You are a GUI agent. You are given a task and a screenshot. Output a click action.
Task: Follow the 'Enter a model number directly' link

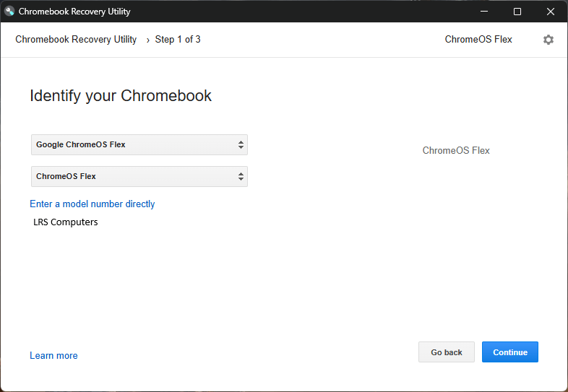pos(92,204)
